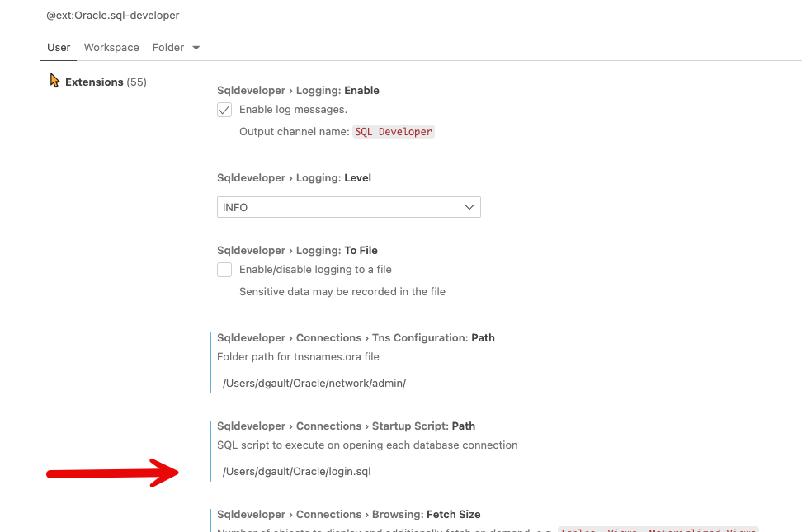Enable logging to a file
This screenshot has width=802, height=532.
[224, 269]
